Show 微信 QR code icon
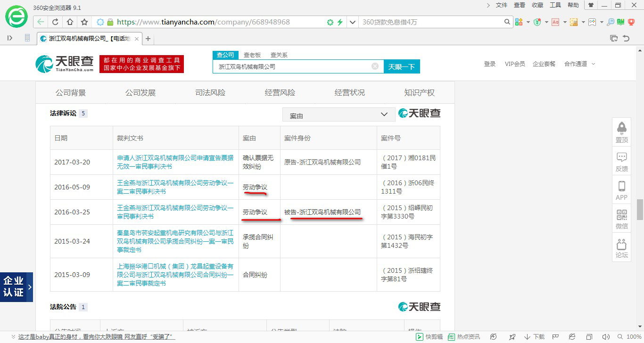This screenshot has height=343, width=644. tap(621, 219)
